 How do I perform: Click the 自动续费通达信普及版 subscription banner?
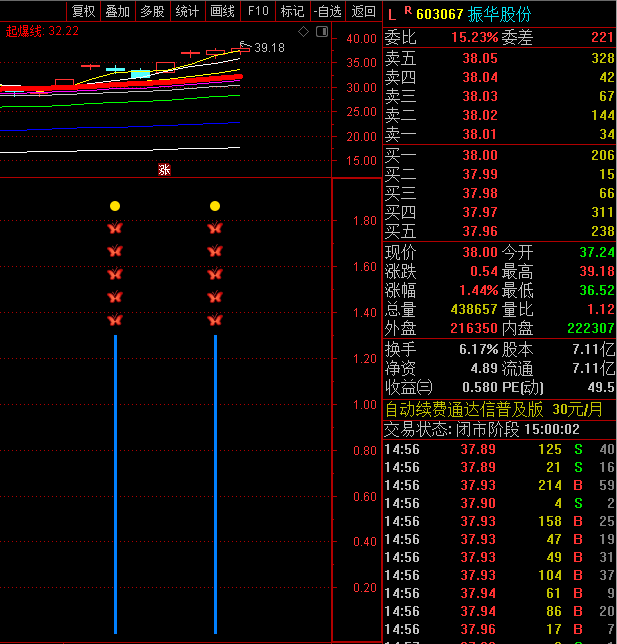click(465, 408)
